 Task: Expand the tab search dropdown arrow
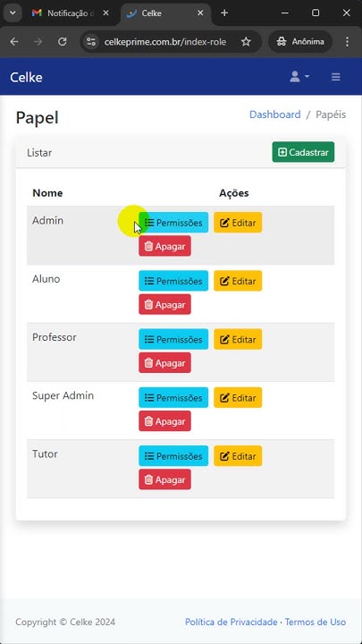point(13,13)
